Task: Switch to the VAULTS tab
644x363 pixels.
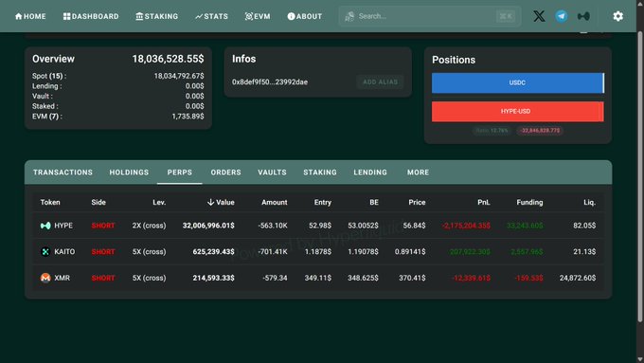Action: pos(273,172)
